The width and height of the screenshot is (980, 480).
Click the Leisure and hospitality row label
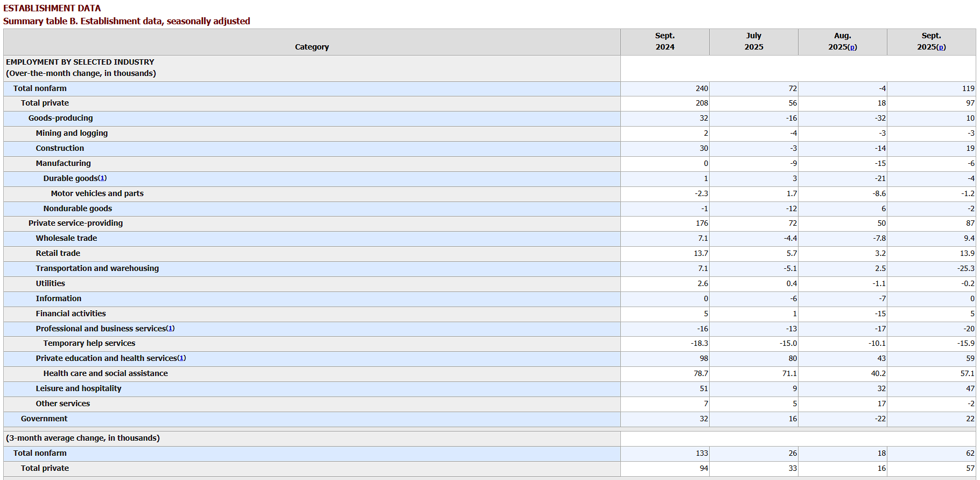[79, 388]
